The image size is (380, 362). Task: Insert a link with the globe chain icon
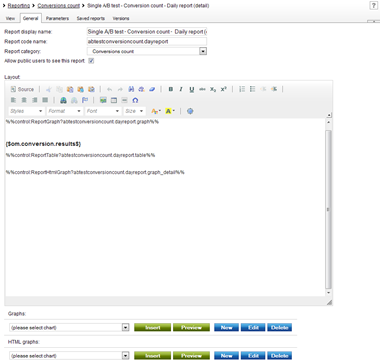[x=63, y=100]
